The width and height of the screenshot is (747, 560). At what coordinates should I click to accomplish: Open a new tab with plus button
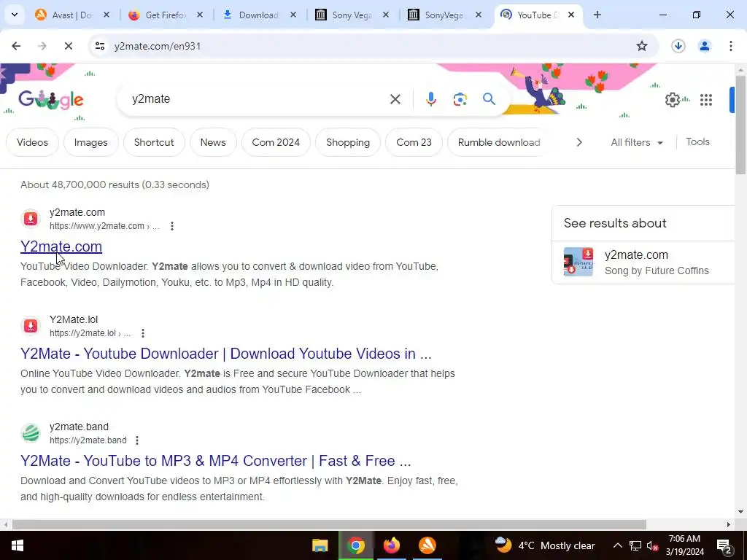pyautogui.click(x=597, y=15)
